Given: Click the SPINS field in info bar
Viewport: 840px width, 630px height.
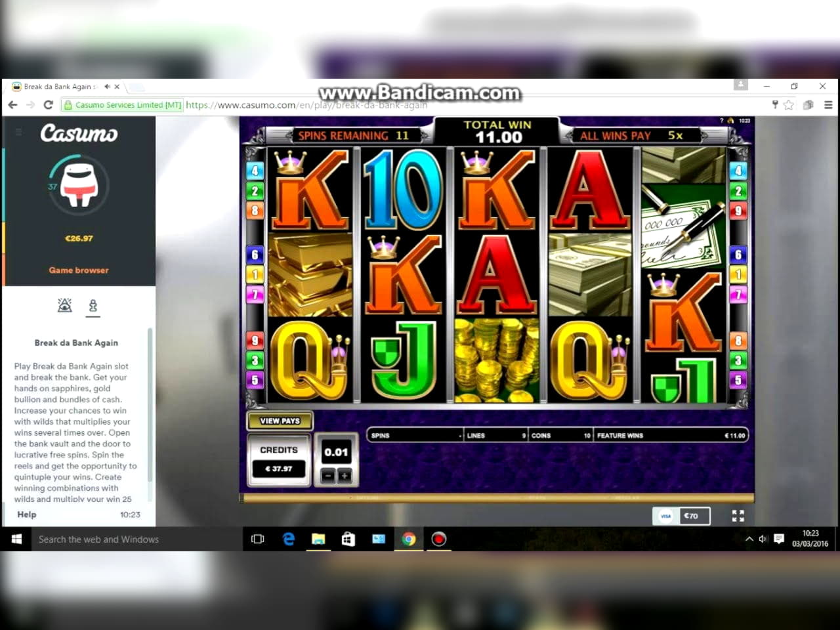Looking at the screenshot, I should pos(416,435).
